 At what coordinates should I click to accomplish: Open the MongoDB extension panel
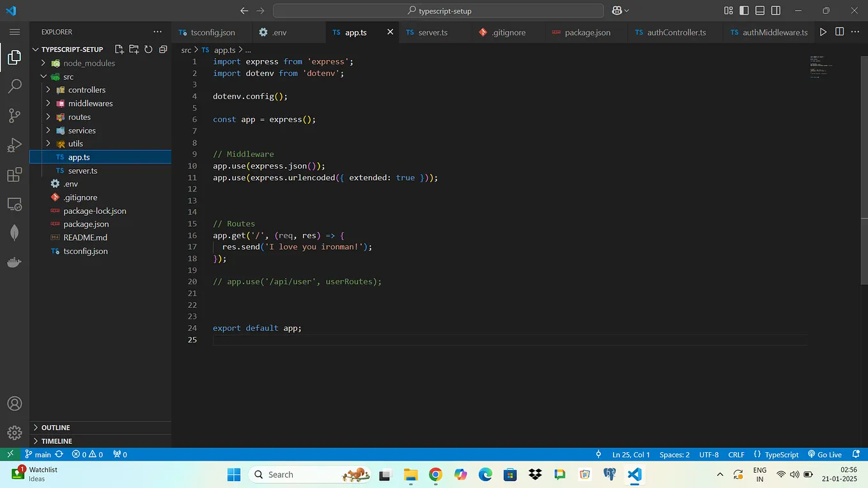[x=14, y=233]
